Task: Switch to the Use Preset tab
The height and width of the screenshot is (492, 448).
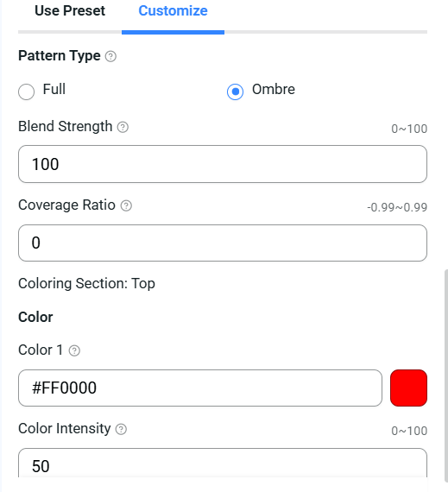Action: pos(70,11)
